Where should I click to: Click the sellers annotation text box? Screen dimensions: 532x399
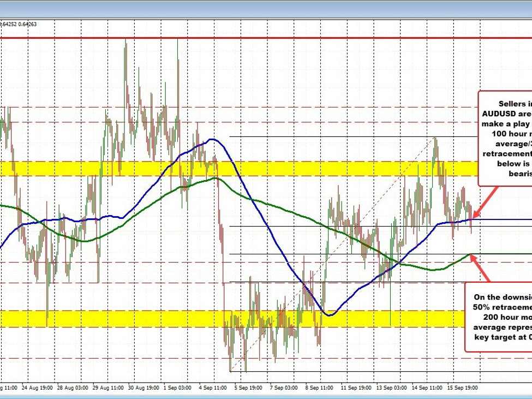pyautogui.click(x=506, y=139)
